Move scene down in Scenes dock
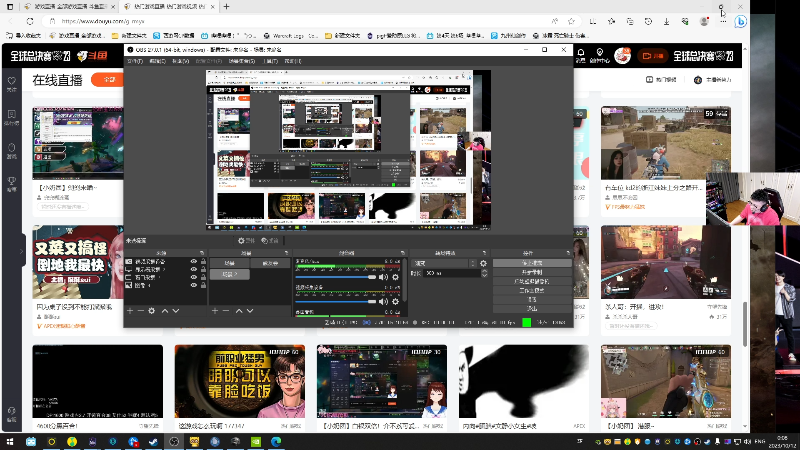The width and height of the screenshot is (800, 450). (x=249, y=311)
